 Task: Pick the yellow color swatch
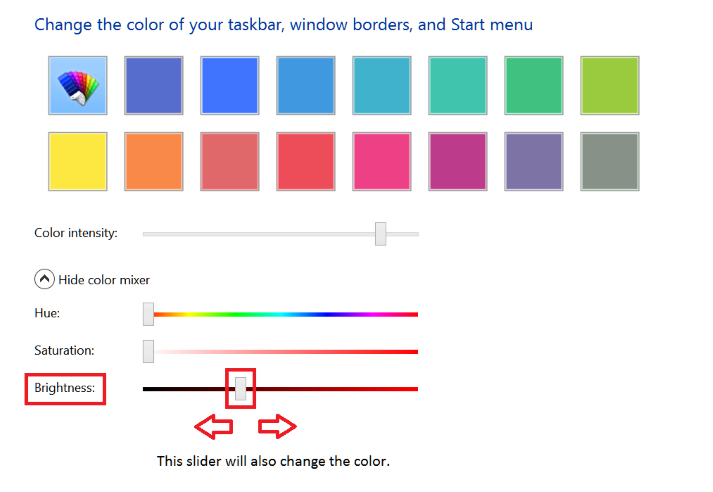(x=78, y=161)
